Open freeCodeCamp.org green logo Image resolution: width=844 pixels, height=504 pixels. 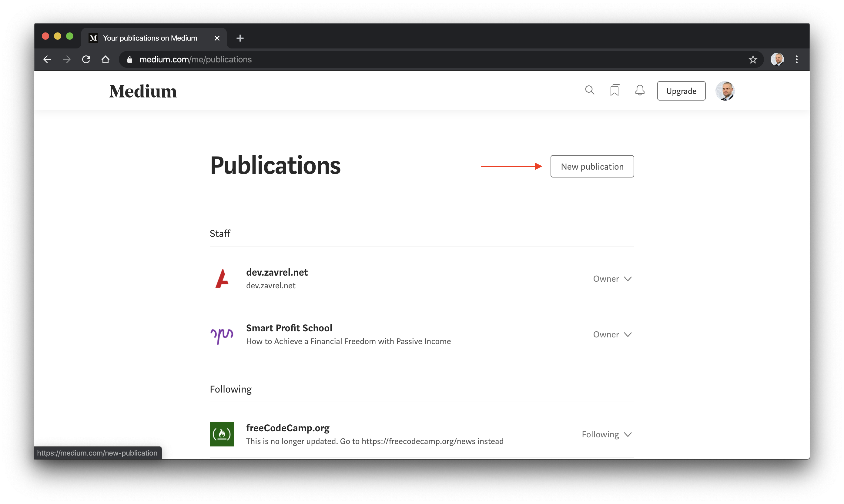pos(222,434)
